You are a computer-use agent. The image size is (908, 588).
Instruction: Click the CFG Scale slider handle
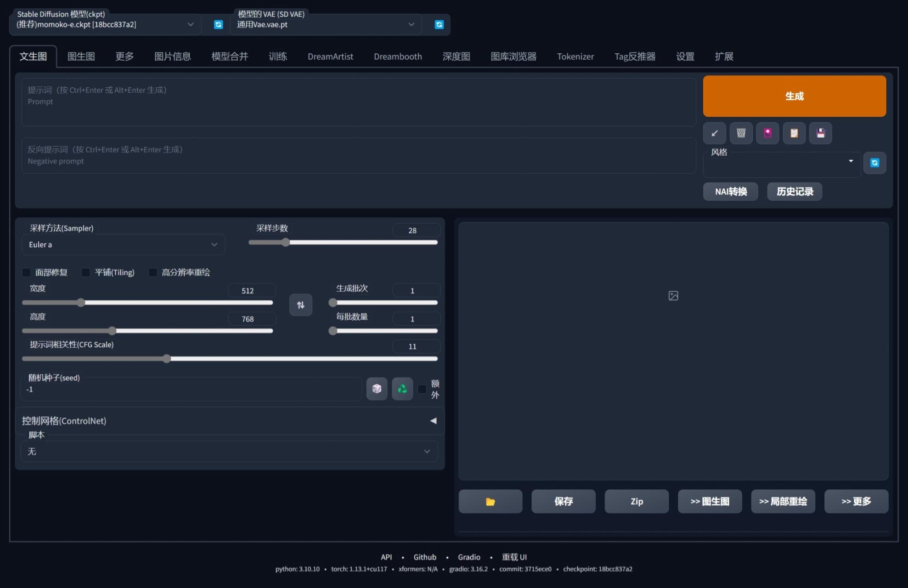pos(167,359)
